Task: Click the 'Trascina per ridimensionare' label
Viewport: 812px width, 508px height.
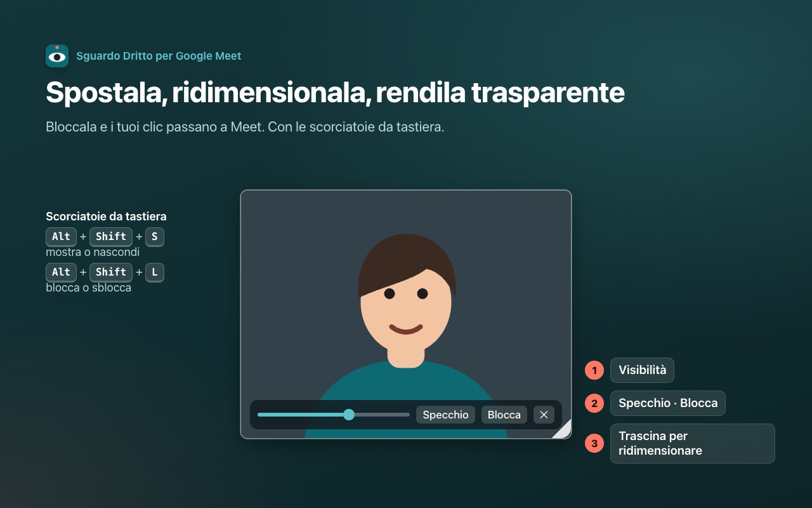Action: click(x=693, y=443)
